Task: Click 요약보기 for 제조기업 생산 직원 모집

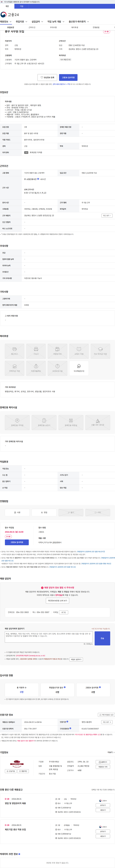Action: pyautogui.click(x=103, y=832)
